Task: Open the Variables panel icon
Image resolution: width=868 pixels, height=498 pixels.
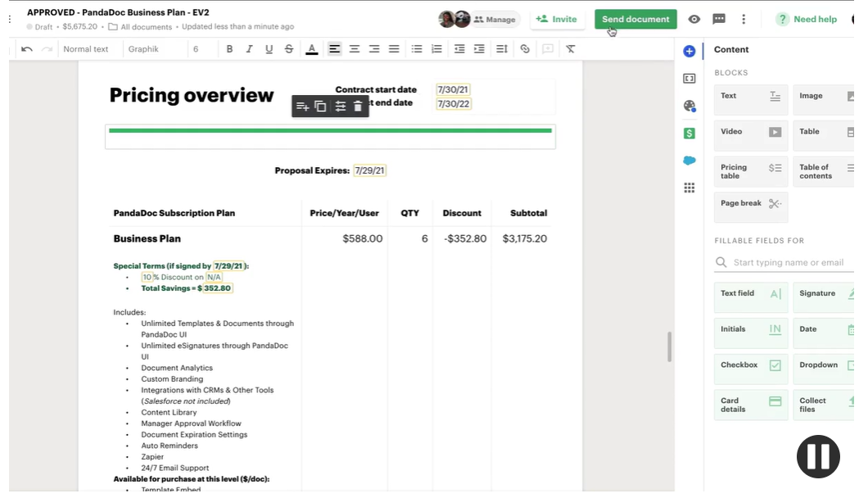Action: tap(689, 79)
